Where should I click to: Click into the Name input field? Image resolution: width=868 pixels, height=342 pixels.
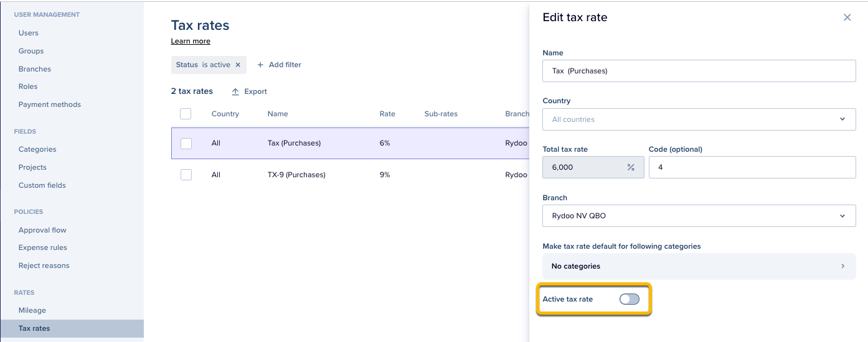pos(699,71)
